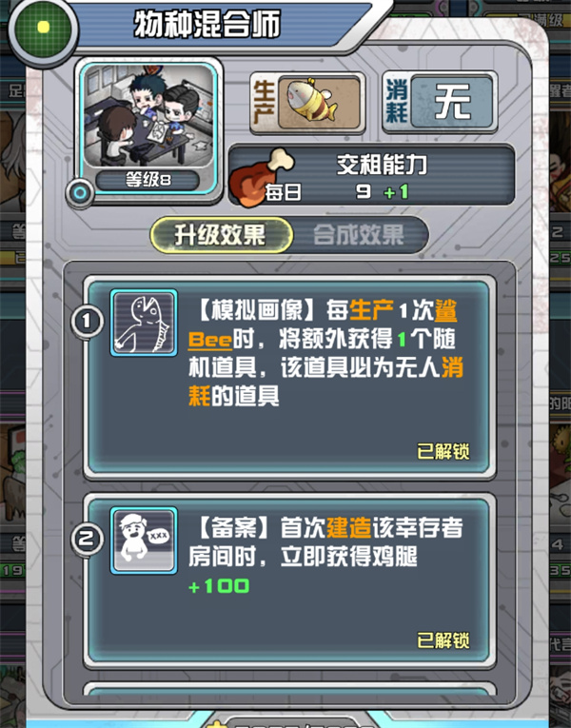Switch to the 合成效果 tab

pos(359,235)
